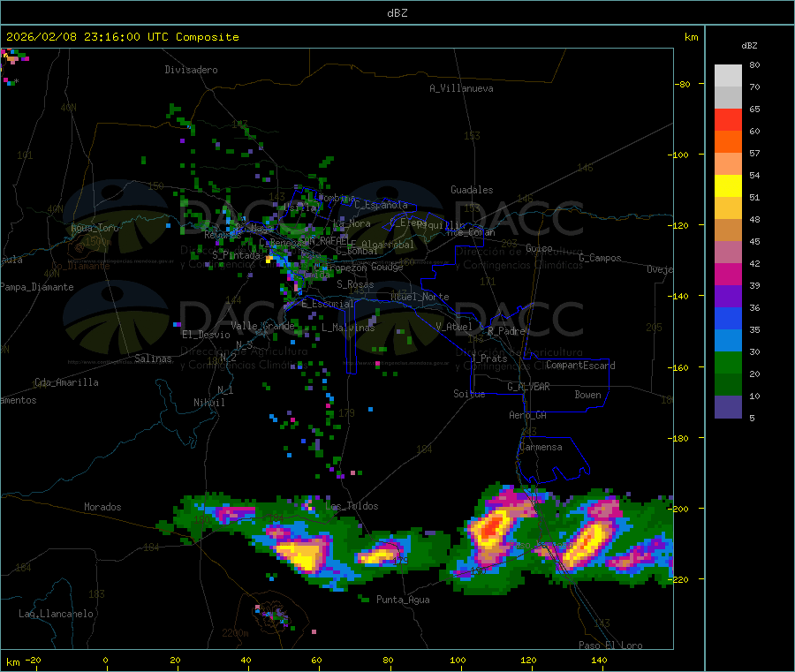This screenshot has height=672, width=795.
Task: Click the CompartEscard map label
Action: 580,366
